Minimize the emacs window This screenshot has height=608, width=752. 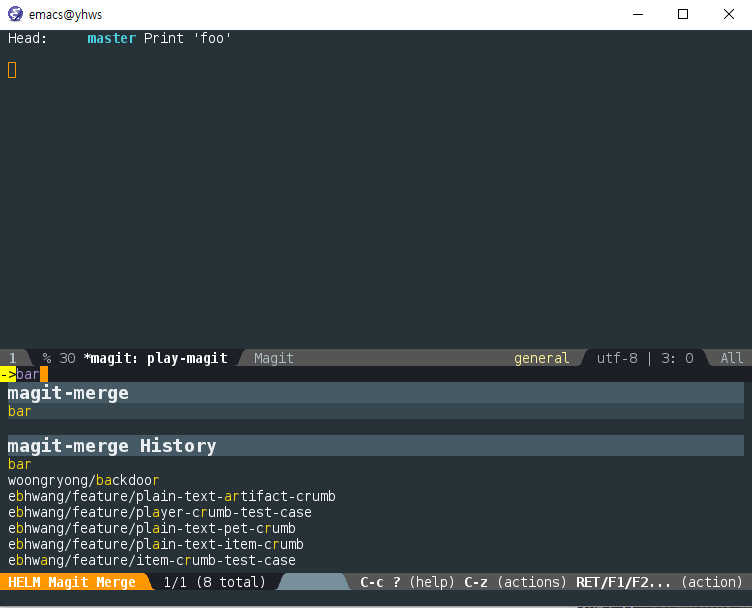tap(638, 14)
